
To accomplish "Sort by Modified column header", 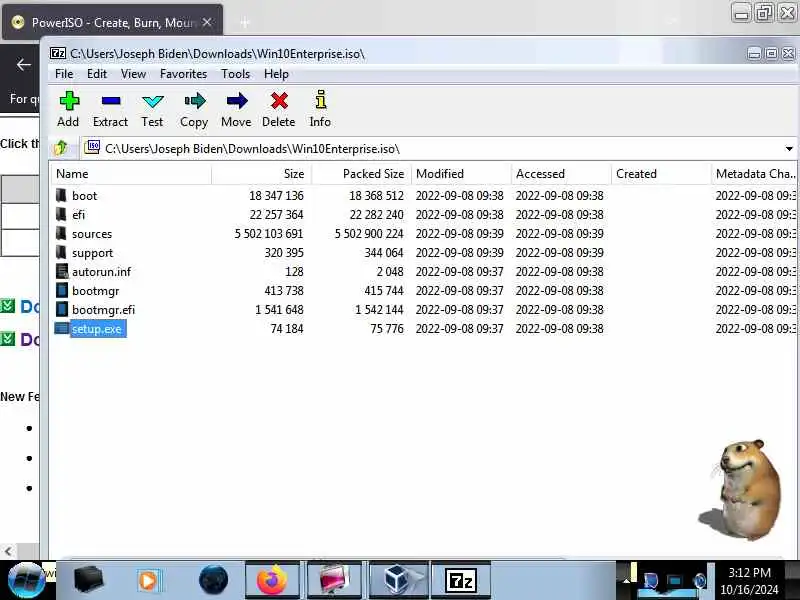I will 461,174.
